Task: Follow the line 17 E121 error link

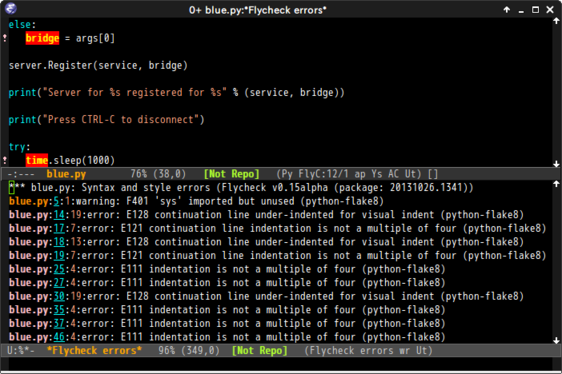Action: [x=59, y=228]
